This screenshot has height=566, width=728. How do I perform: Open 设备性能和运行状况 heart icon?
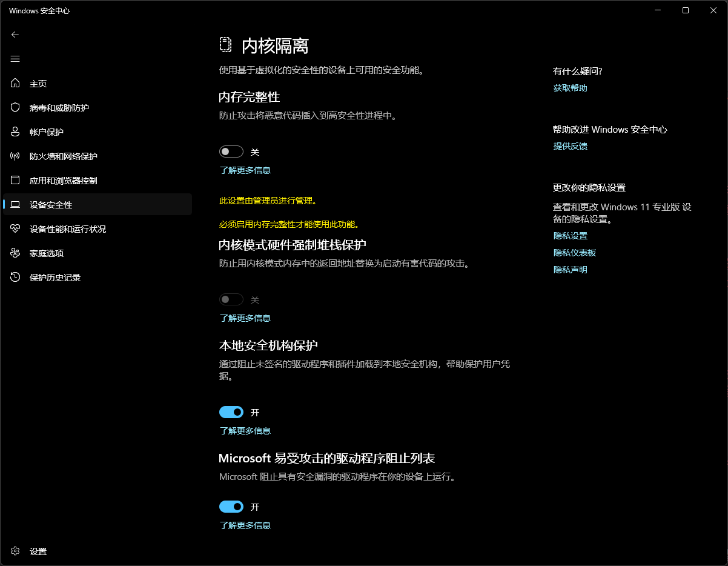click(15, 228)
